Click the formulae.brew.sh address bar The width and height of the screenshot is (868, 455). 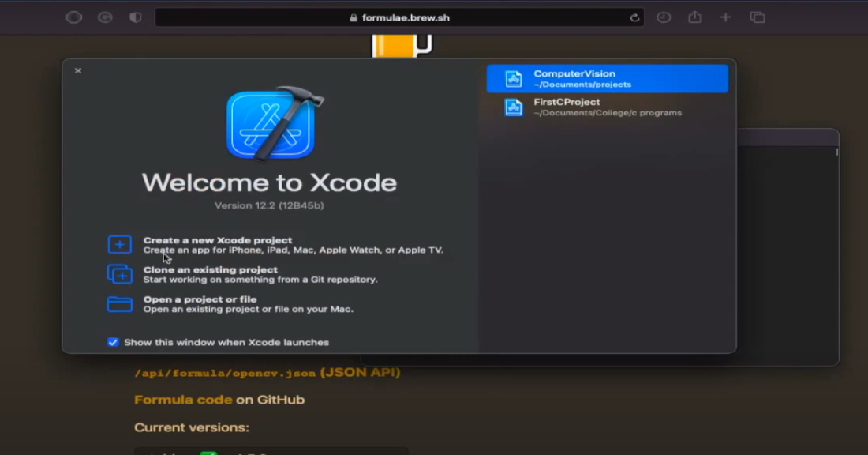[400, 17]
